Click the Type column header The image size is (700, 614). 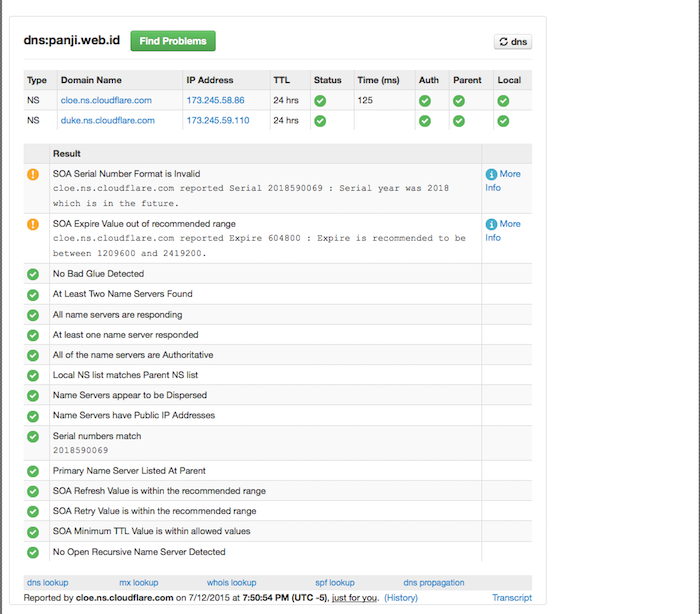[x=37, y=80]
